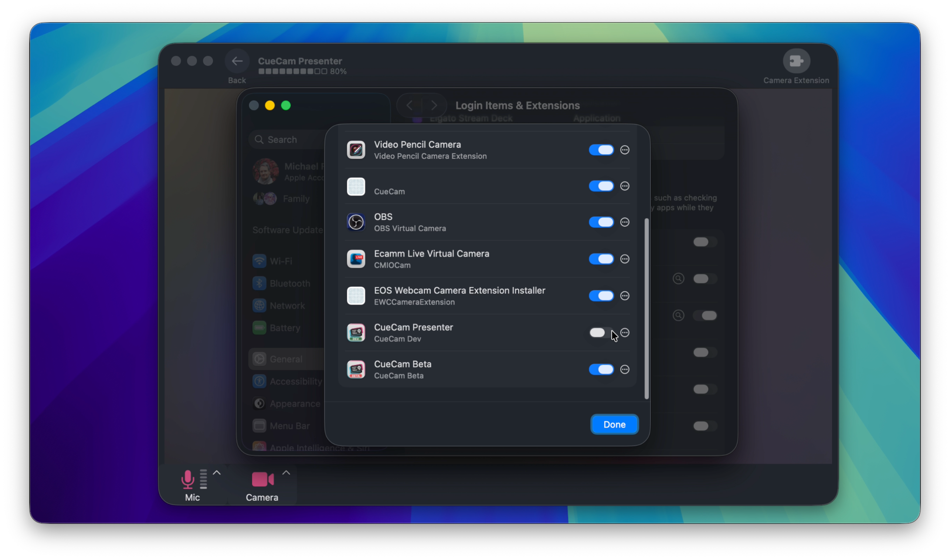This screenshot has width=950, height=560.
Task: Open the more options menu for OBS
Action: 624,222
